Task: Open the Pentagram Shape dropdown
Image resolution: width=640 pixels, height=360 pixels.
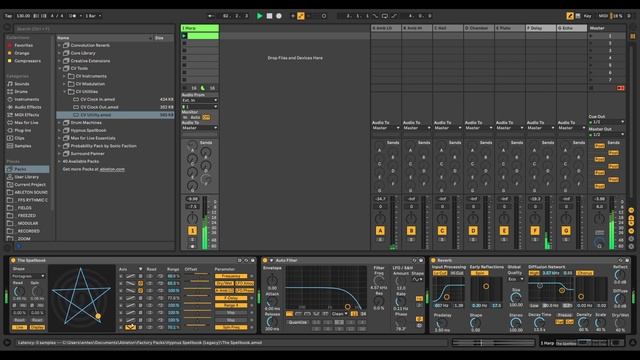Action: pyautogui.click(x=28, y=276)
